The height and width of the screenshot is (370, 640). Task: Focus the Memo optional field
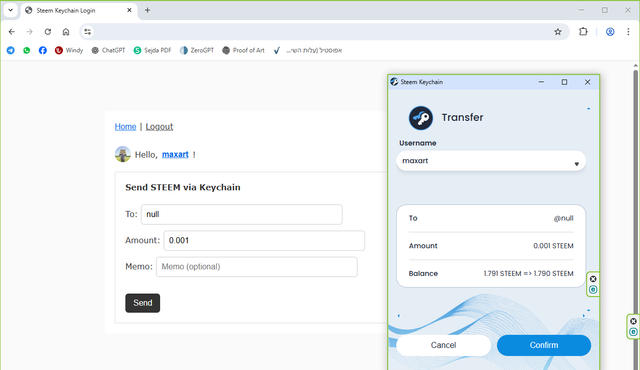pos(257,267)
